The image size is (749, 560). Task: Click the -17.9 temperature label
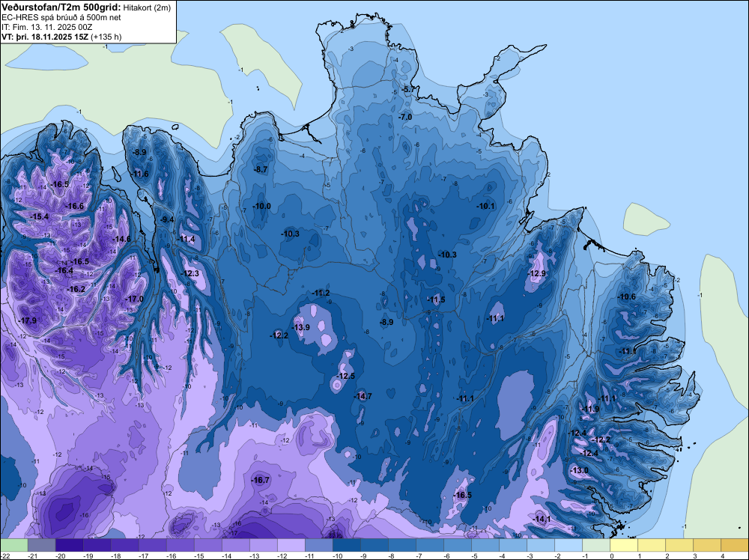coord(28,320)
